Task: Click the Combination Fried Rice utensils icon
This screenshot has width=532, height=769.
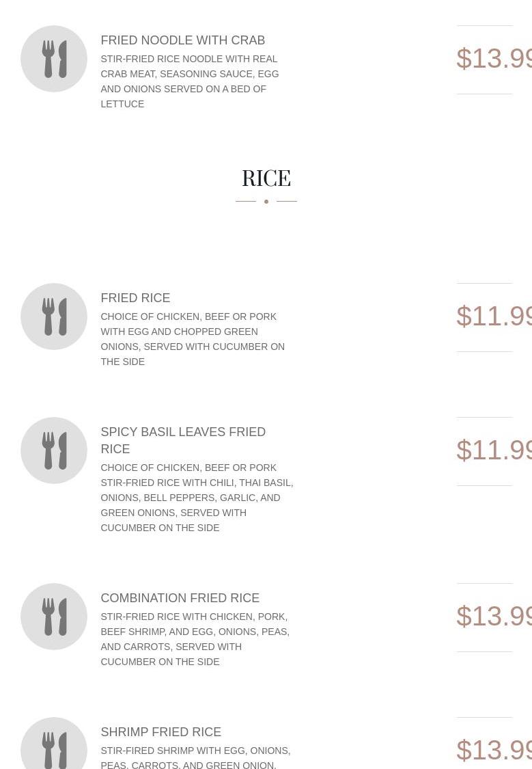Action: tap(54, 617)
